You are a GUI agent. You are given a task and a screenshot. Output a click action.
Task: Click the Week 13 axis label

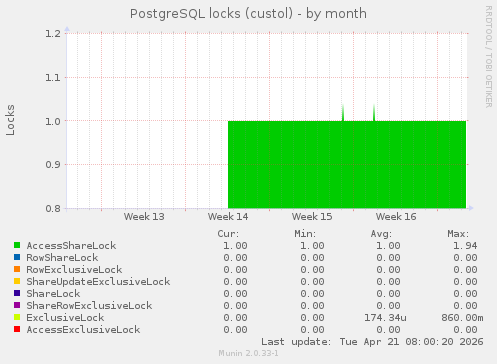point(144,217)
